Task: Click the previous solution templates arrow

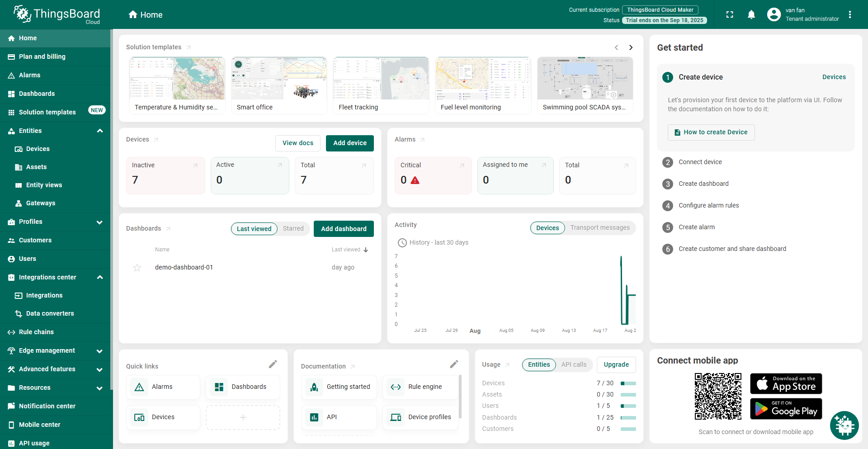Action: click(616, 47)
